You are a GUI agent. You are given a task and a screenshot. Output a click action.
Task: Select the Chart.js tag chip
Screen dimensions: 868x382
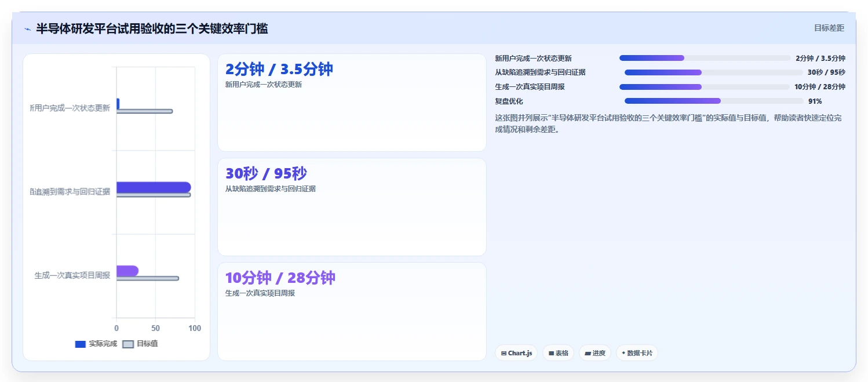coord(516,353)
